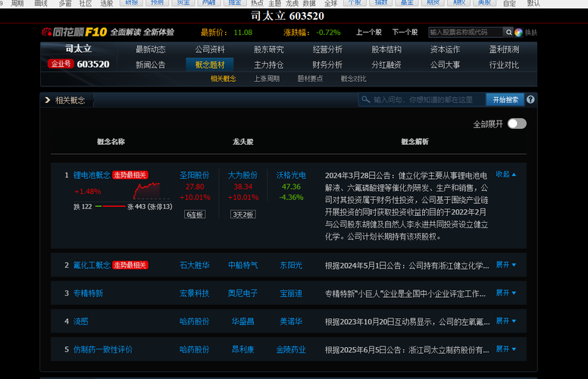Focus the stock name or code input
This screenshot has height=379, width=588.
pos(465,33)
